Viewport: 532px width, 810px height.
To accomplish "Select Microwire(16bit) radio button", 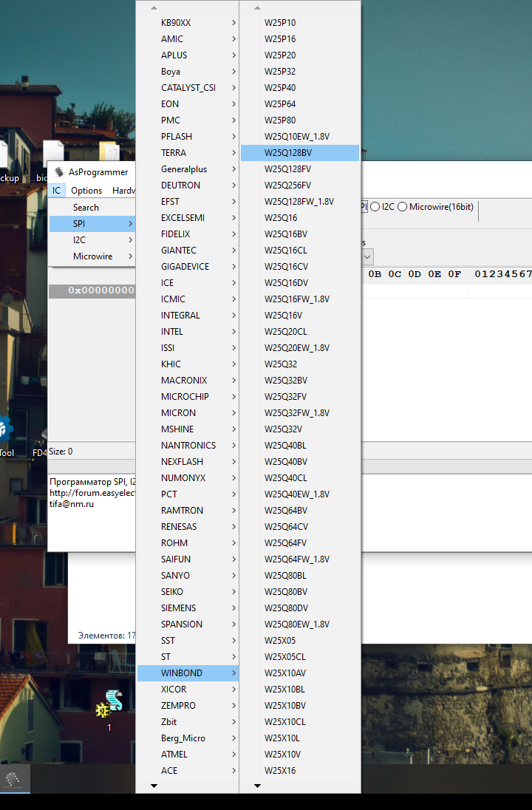I will [436, 207].
